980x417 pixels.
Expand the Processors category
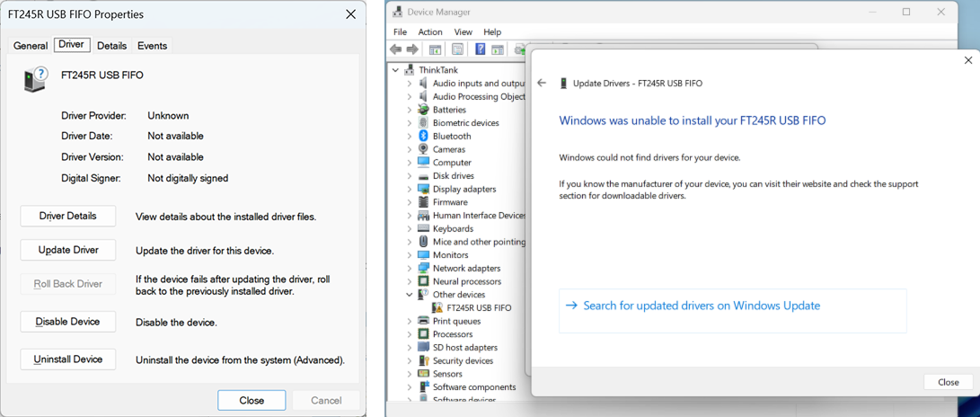click(x=410, y=334)
